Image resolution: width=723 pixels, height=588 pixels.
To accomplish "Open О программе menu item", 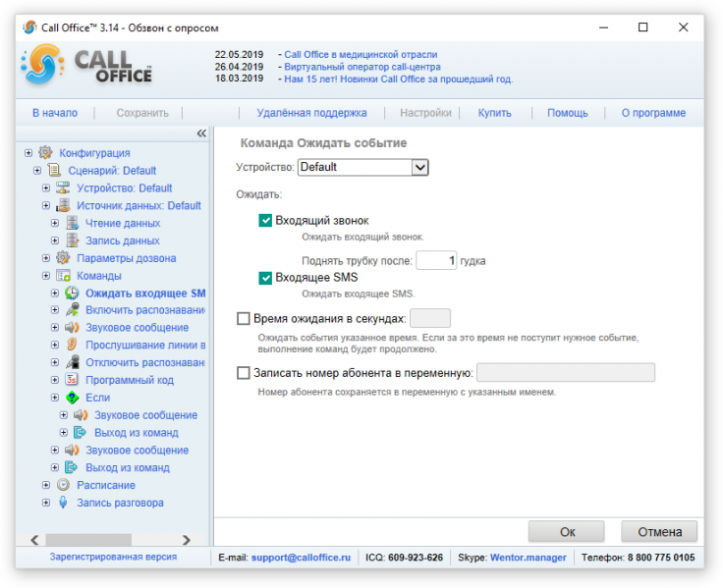I will [x=653, y=113].
